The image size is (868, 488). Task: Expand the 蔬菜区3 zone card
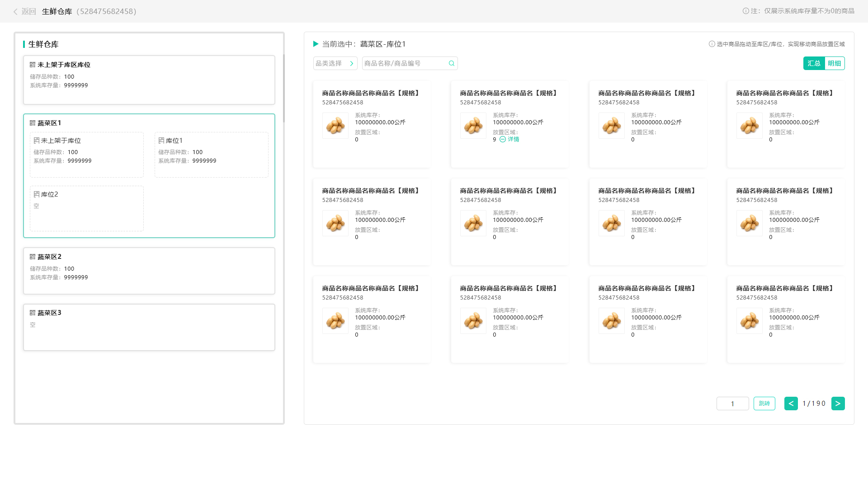149,327
